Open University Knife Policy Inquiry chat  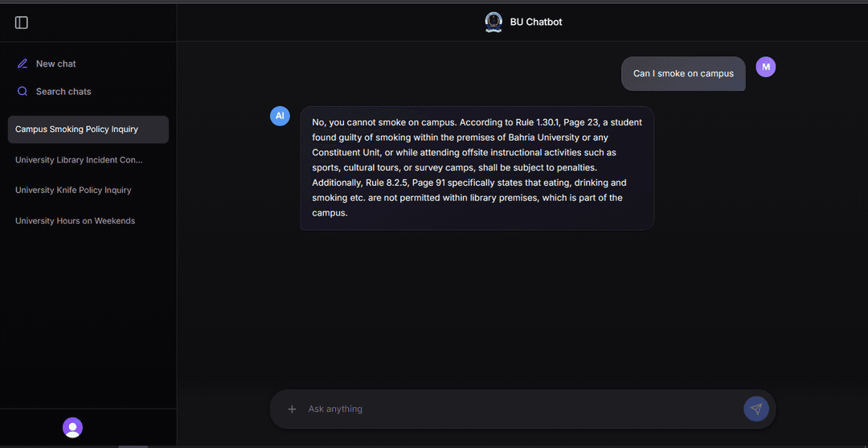click(88, 190)
